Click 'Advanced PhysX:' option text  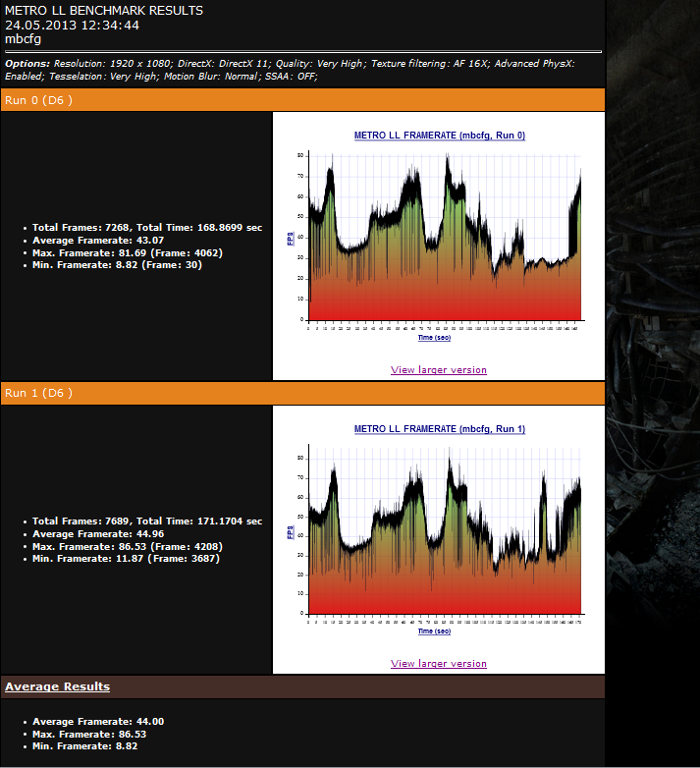[534, 64]
